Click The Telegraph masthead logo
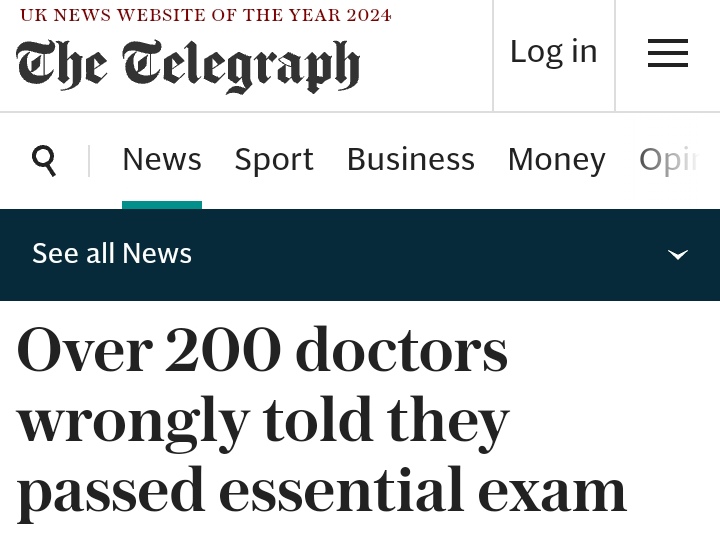Viewport: 720px width, 533px height. [188, 66]
